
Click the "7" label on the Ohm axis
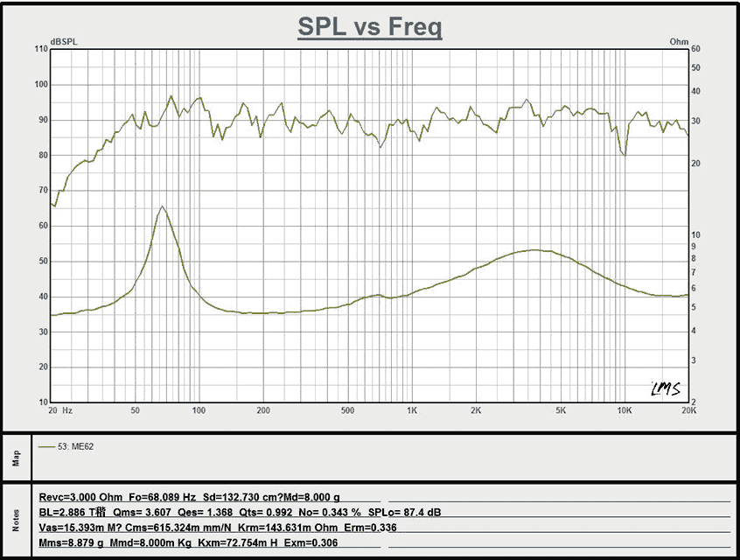pos(694,272)
